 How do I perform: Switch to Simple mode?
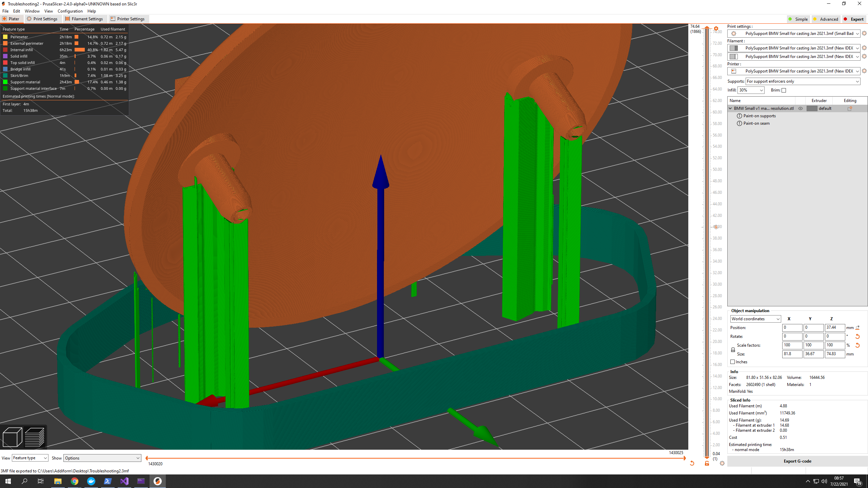click(x=798, y=19)
